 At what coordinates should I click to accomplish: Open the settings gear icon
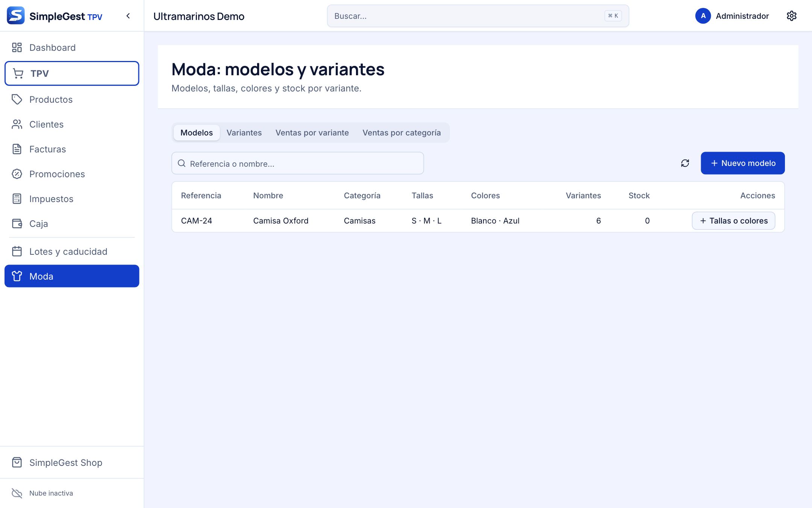pyautogui.click(x=792, y=16)
